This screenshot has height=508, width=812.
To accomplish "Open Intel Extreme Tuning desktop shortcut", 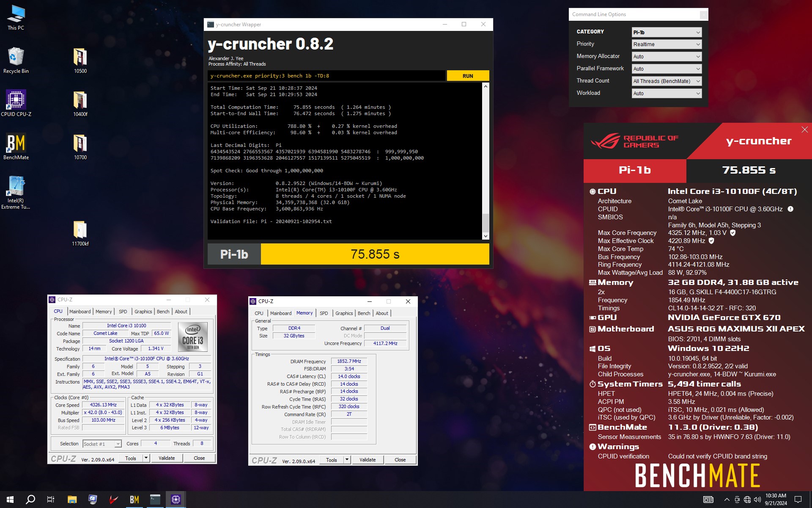I will point(16,193).
